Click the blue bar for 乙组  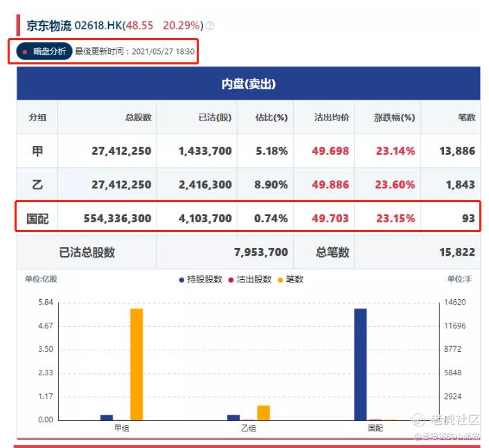coord(233,418)
